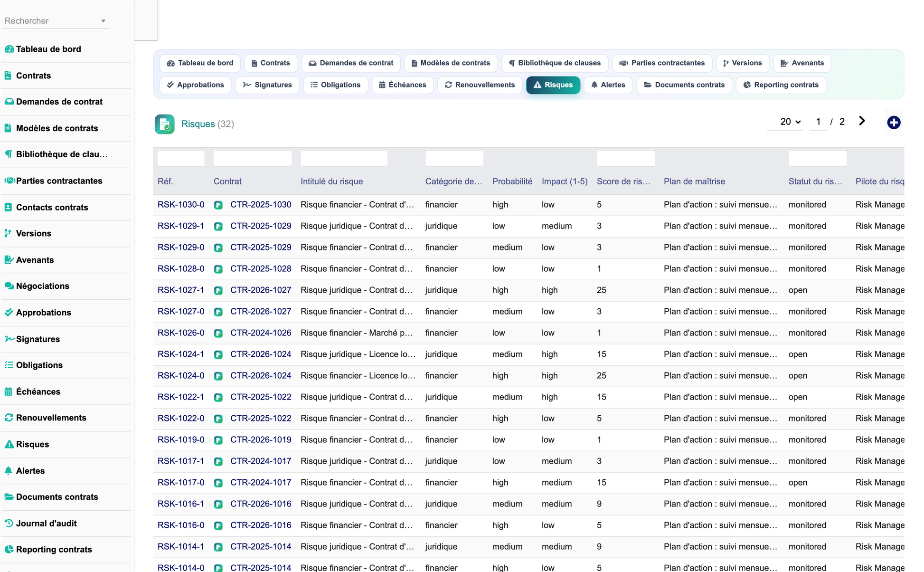Image resolution: width=924 pixels, height=572 pixels.
Task: Open the Échéances tab
Action: [x=403, y=85]
